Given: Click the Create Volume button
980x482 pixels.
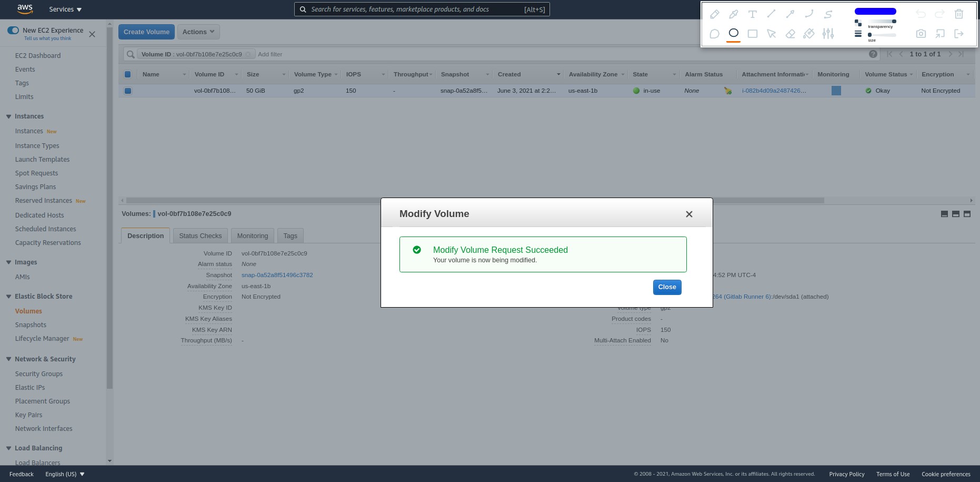Looking at the screenshot, I should point(146,32).
